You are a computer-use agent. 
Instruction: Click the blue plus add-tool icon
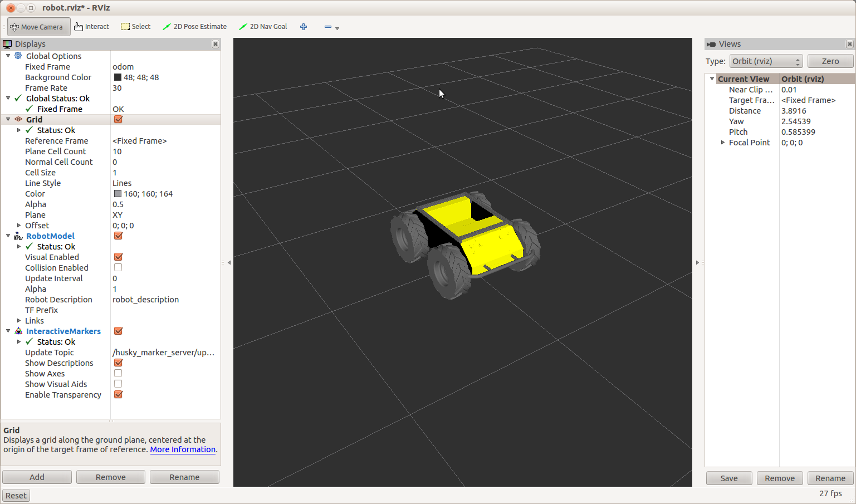(x=304, y=27)
